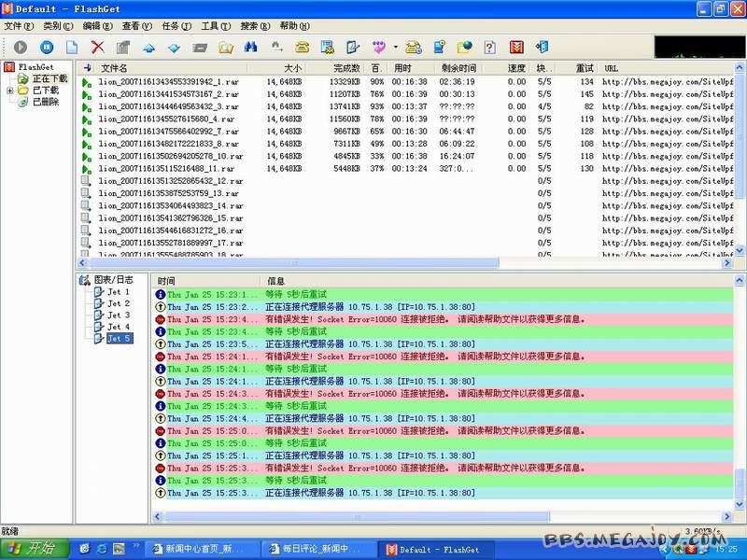This screenshot has width=747, height=560.
Task: Expand the 已下载 folder tree node
Action: (9, 90)
